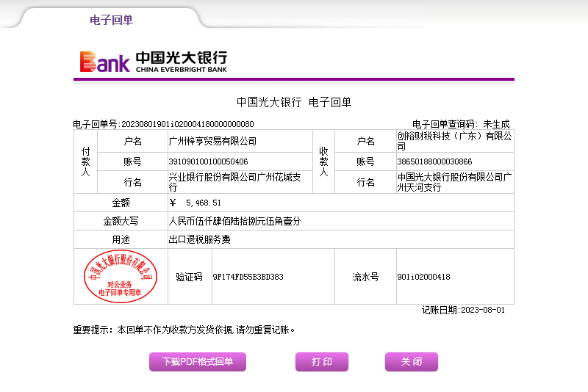Click the 打印 button
This screenshot has width=588, height=392.
click(322, 362)
